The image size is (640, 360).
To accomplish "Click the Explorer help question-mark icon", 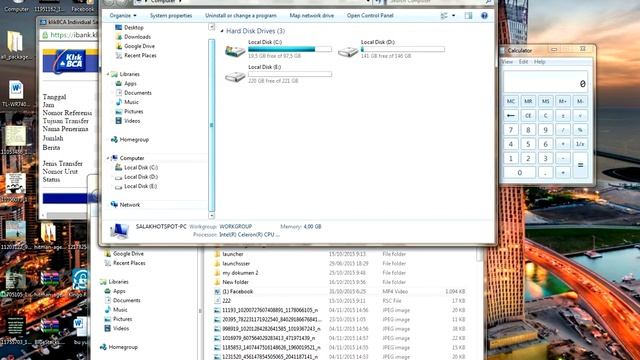I will point(484,16).
